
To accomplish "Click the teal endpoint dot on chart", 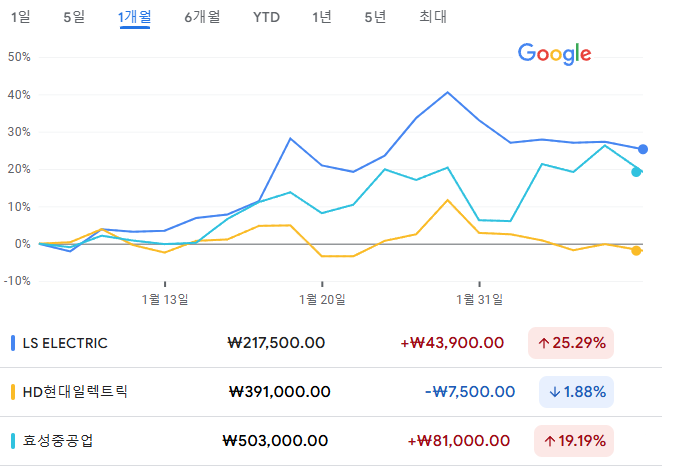I will [636, 172].
